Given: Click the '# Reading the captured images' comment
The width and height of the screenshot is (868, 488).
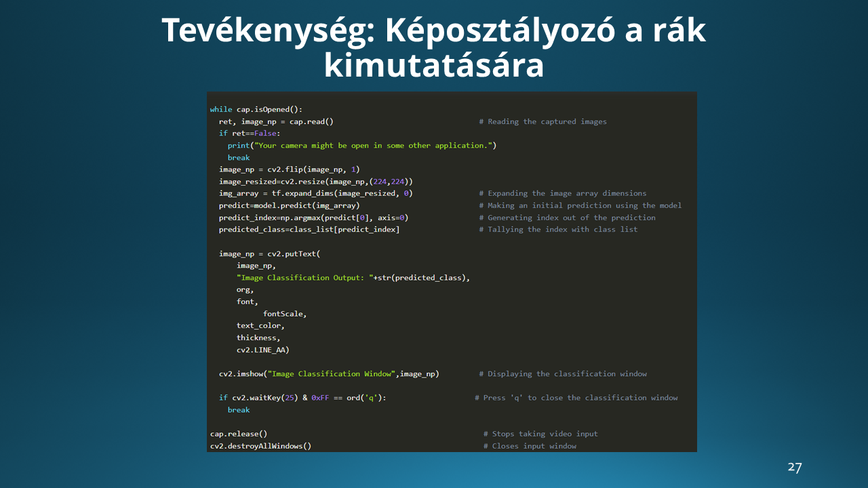Looking at the screenshot, I should click(542, 122).
